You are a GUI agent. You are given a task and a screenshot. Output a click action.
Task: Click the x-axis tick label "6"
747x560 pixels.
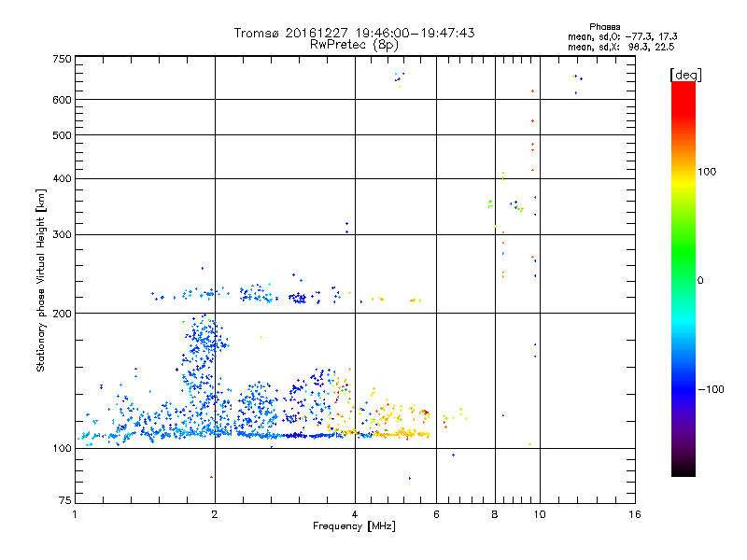[x=436, y=514]
